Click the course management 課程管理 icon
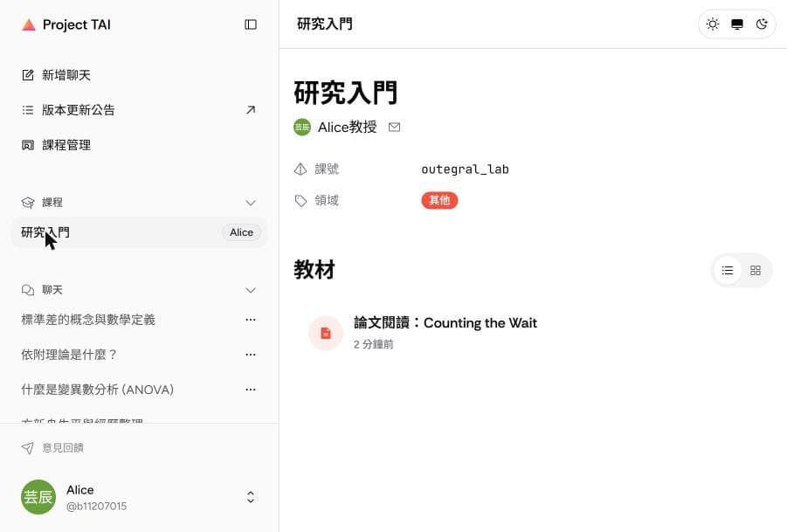Viewport: 787px width, 532px height. pos(28,145)
